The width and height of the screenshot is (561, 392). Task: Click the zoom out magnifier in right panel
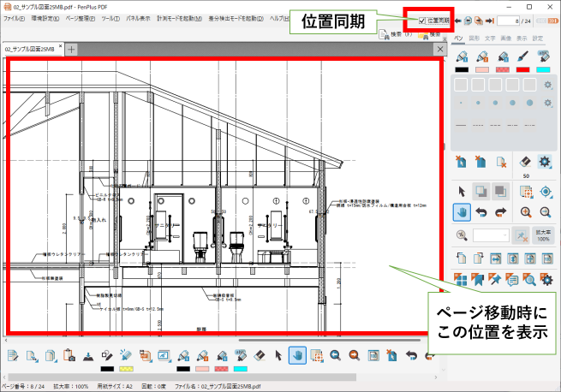coord(544,212)
